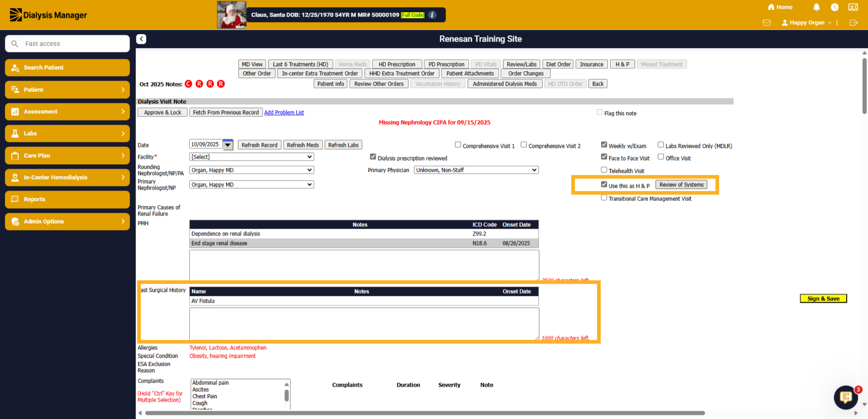The width and height of the screenshot is (868, 419).
Task: Open the date picker calendar icon
Action: [228, 145]
